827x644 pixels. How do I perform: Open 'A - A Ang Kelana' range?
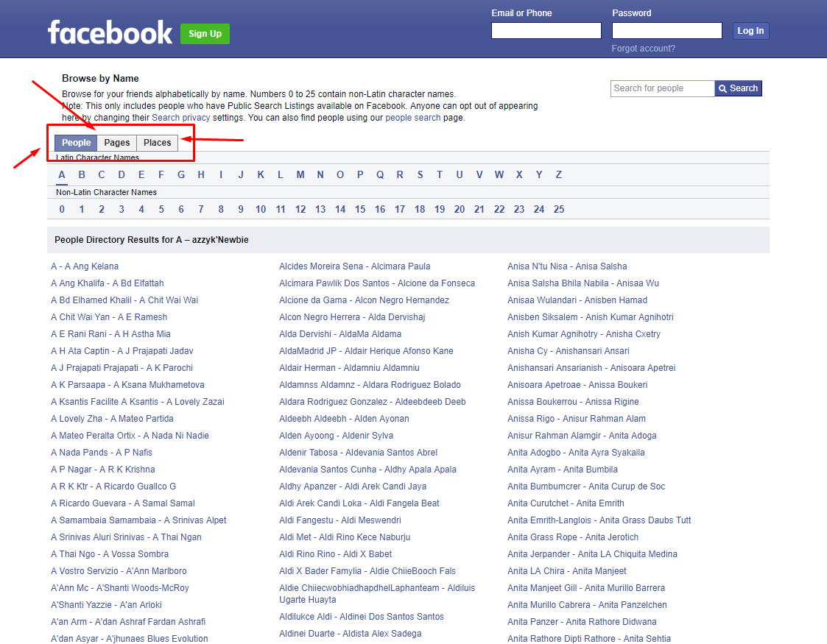[85, 266]
